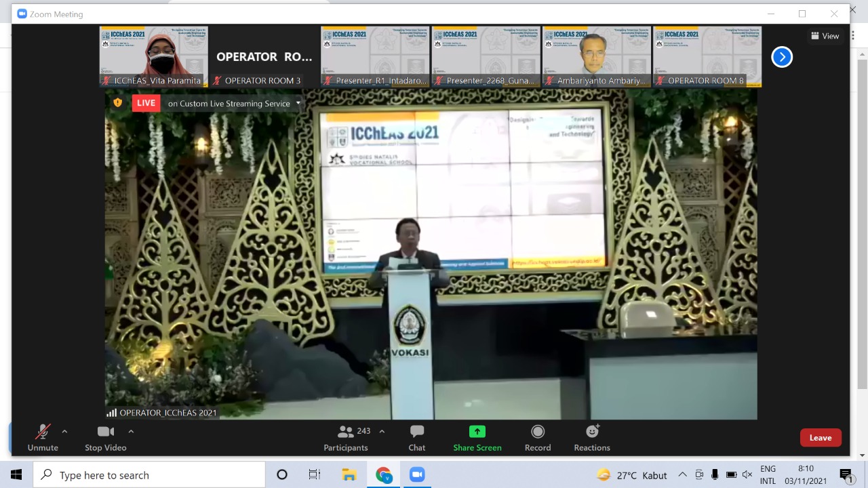Click the red Leave button
Image resolution: width=868 pixels, height=488 pixels.
click(x=821, y=438)
